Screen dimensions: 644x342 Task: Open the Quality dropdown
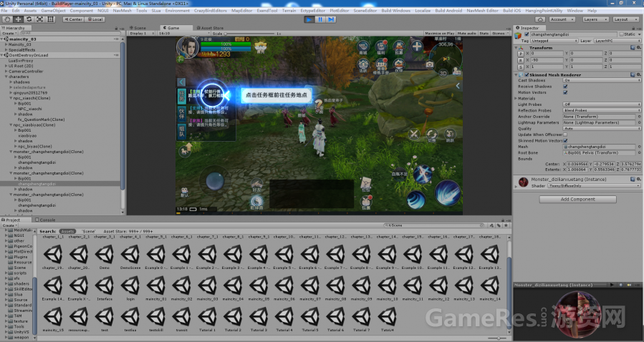(x=602, y=128)
